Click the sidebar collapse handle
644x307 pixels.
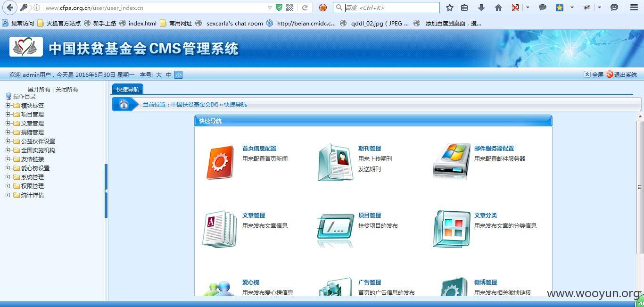click(x=106, y=191)
